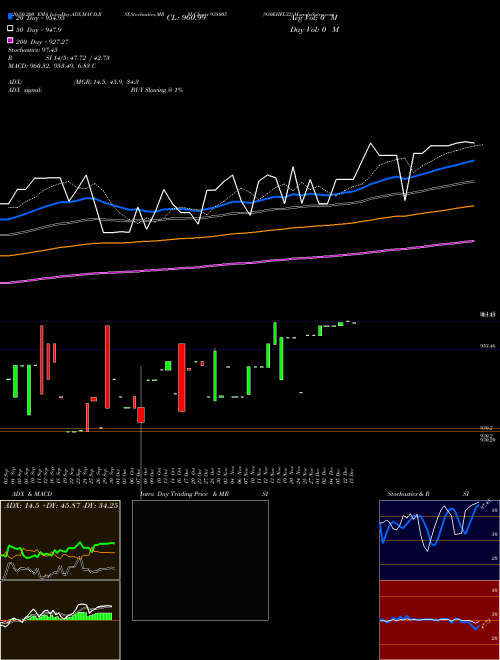Click the 'Intra Day Trading Price & MR' heading

pyautogui.click(x=185, y=494)
